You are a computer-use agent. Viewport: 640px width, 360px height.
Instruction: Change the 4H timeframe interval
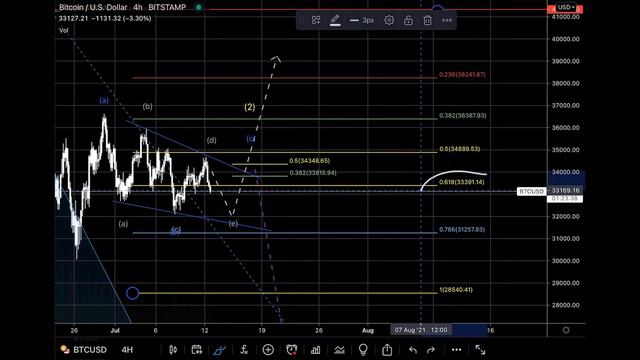[127, 350]
